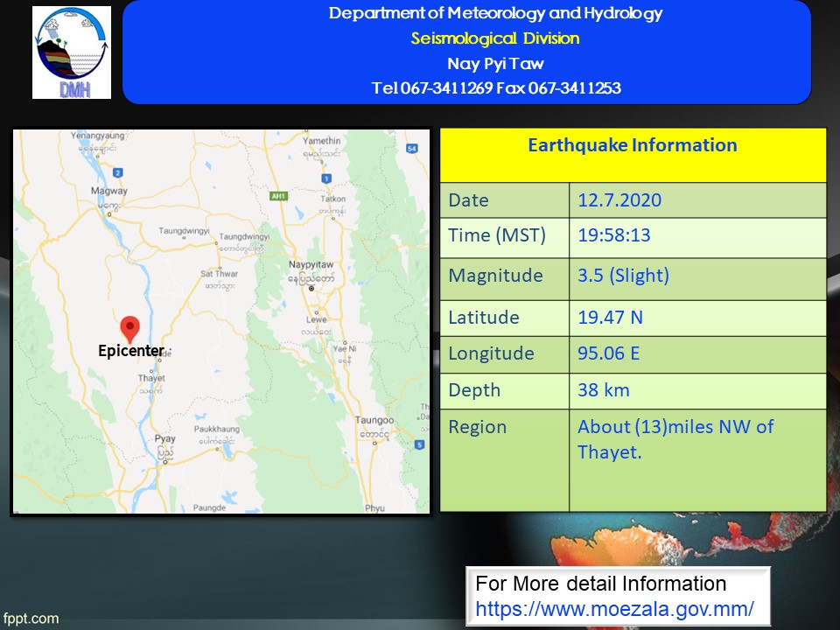Click the Yenangyaung label on map
Image resolution: width=840 pixels, height=630 pixels.
(x=97, y=136)
